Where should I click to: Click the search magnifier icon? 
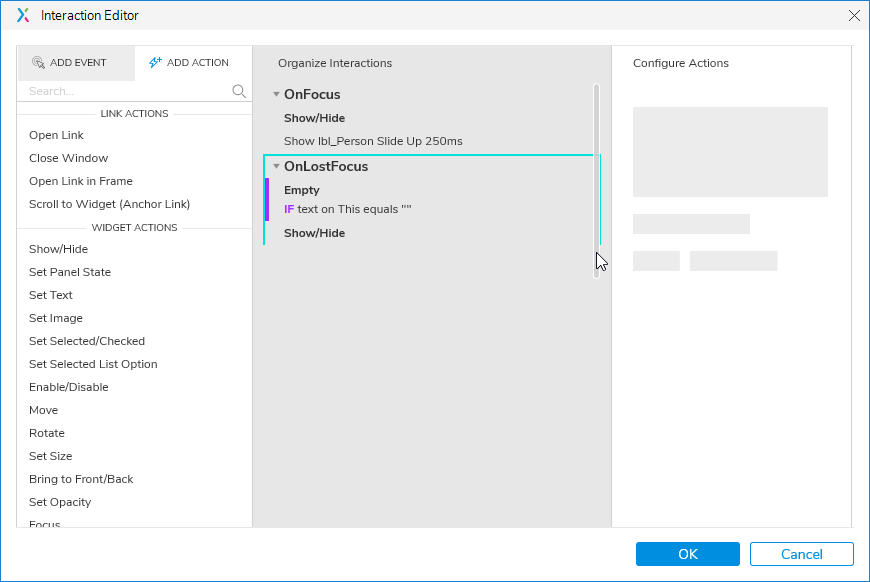[239, 91]
